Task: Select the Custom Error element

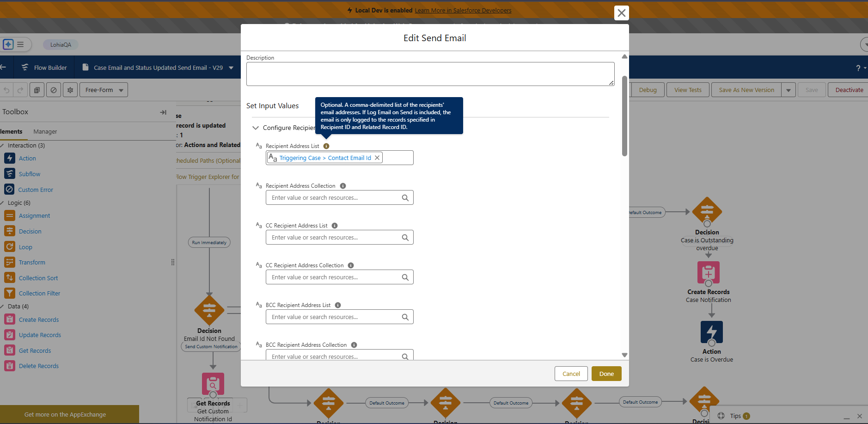Action: [x=36, y=190]
